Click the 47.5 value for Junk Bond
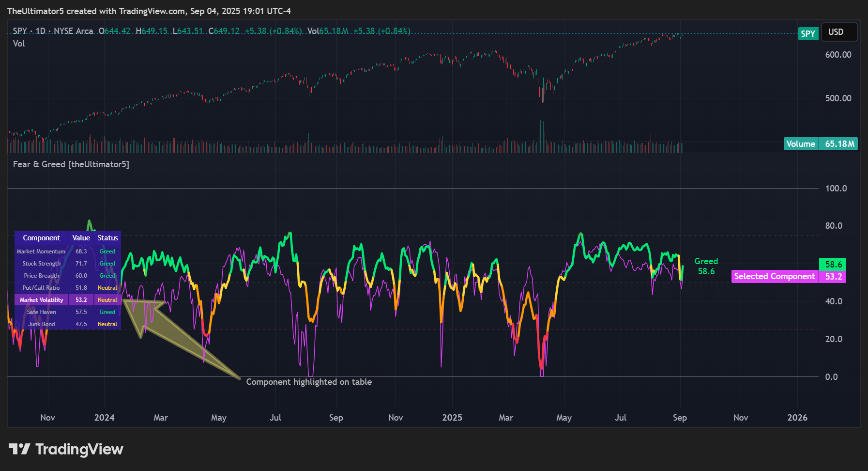868x471 pixels. coord(81,324)
